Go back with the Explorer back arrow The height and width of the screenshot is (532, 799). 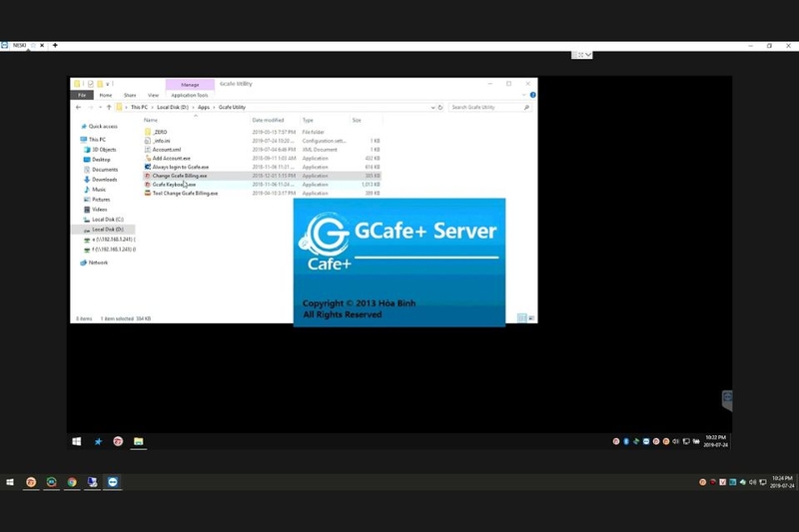79,108
